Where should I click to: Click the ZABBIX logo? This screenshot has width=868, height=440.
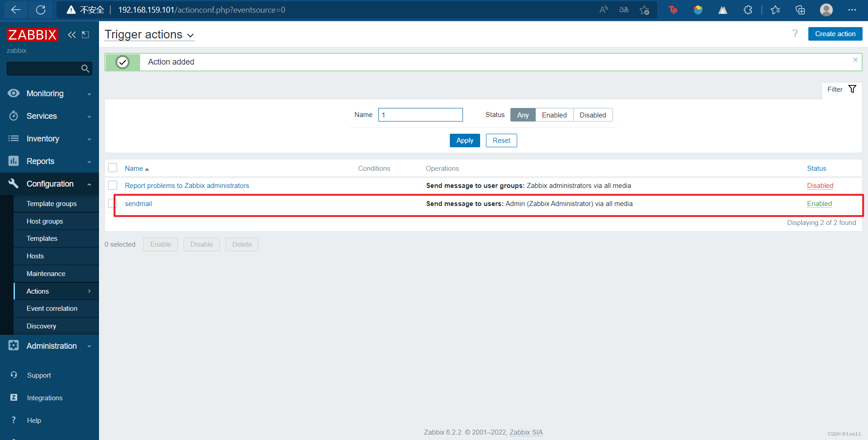[33, 35]
